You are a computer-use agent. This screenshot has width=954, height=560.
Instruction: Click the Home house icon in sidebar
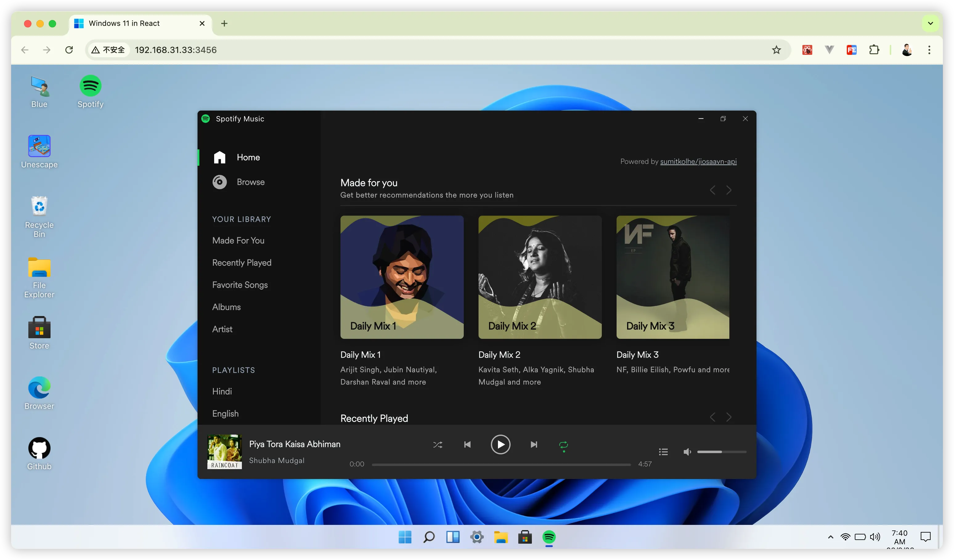(x=220, y=157)
